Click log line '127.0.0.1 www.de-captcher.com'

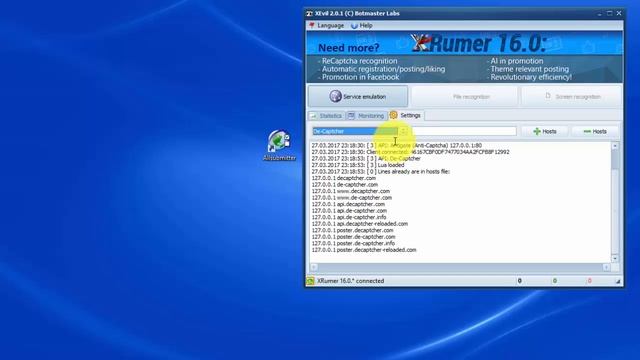[x=351, y=198]
